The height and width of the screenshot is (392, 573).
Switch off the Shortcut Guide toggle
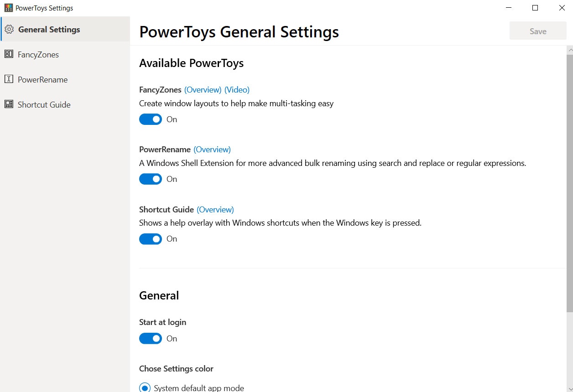(151, 239)
